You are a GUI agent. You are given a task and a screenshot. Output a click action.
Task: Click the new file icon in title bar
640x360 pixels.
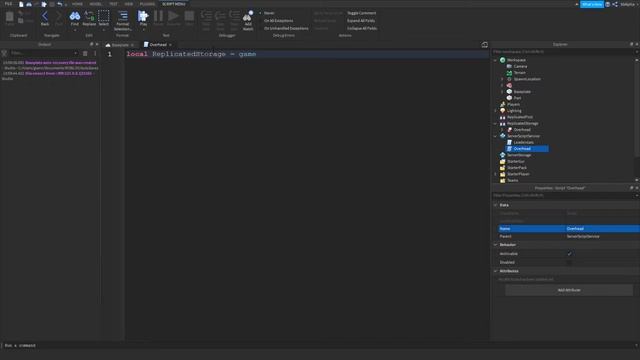[21, 4]
